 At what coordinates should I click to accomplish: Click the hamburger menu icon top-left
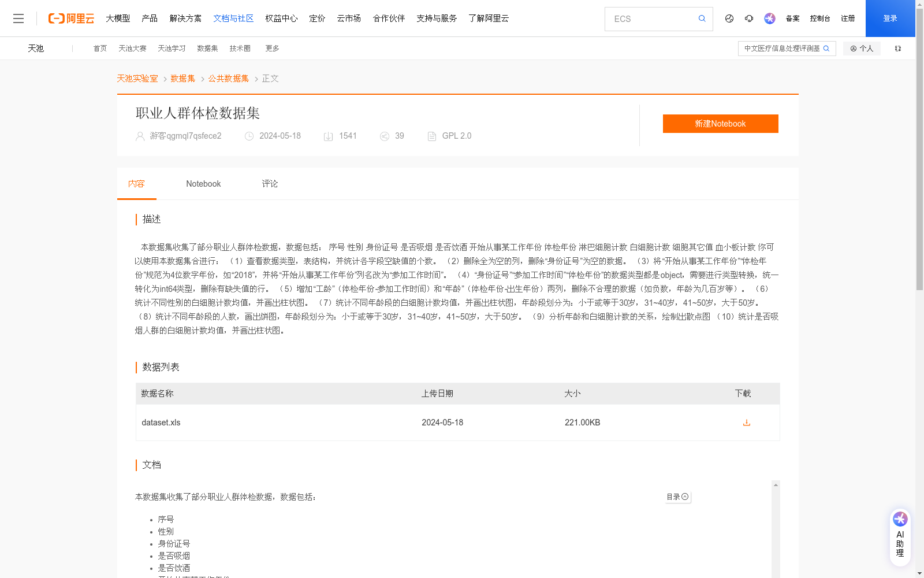[x=18, y=18]
